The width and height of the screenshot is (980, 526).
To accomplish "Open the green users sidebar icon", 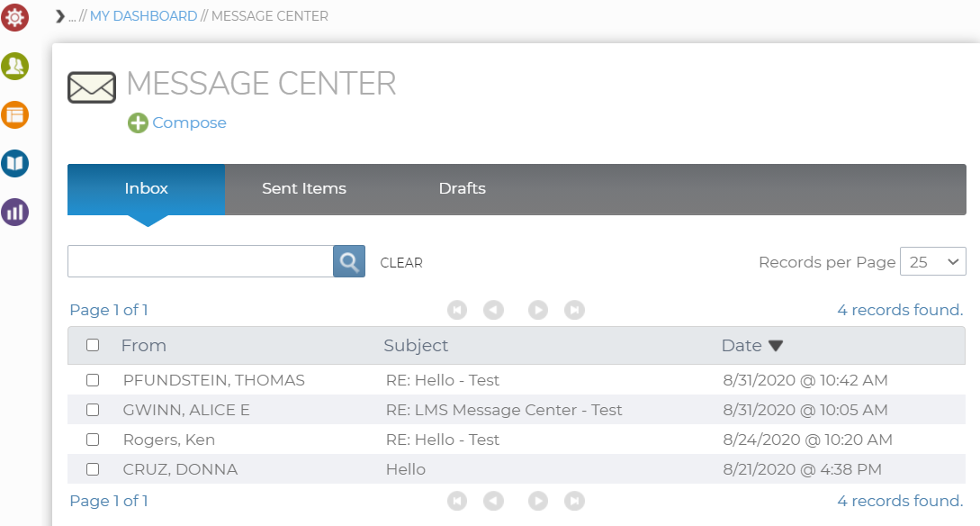I will (14, 66).
